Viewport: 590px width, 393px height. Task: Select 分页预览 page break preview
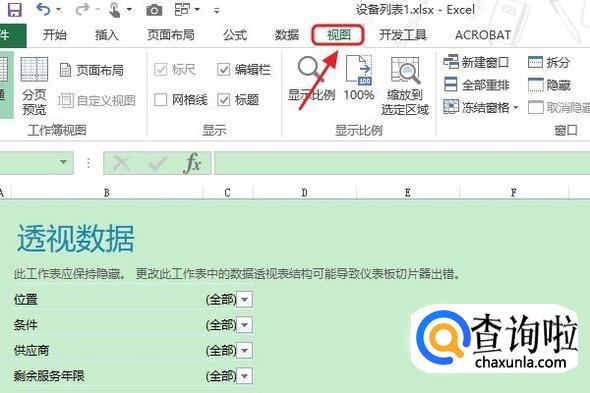click(34, 86)
